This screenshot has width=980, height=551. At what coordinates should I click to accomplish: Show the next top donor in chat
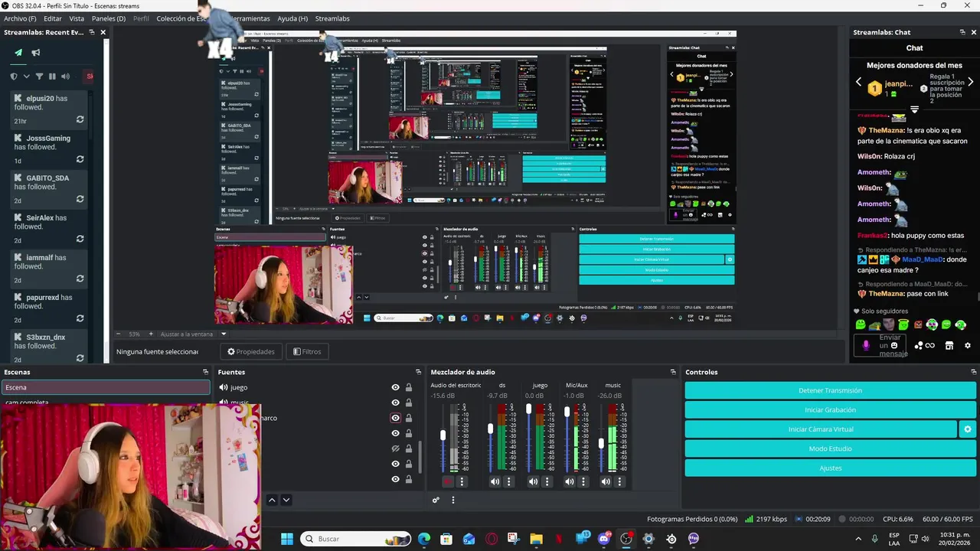point(970,82)
